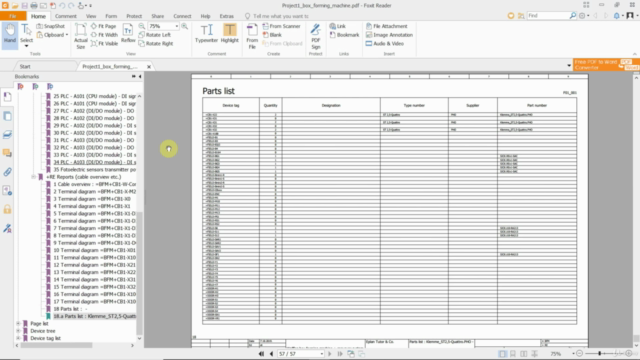
Task: Open the Security lock panel
Action: click(x=7, y=209)
